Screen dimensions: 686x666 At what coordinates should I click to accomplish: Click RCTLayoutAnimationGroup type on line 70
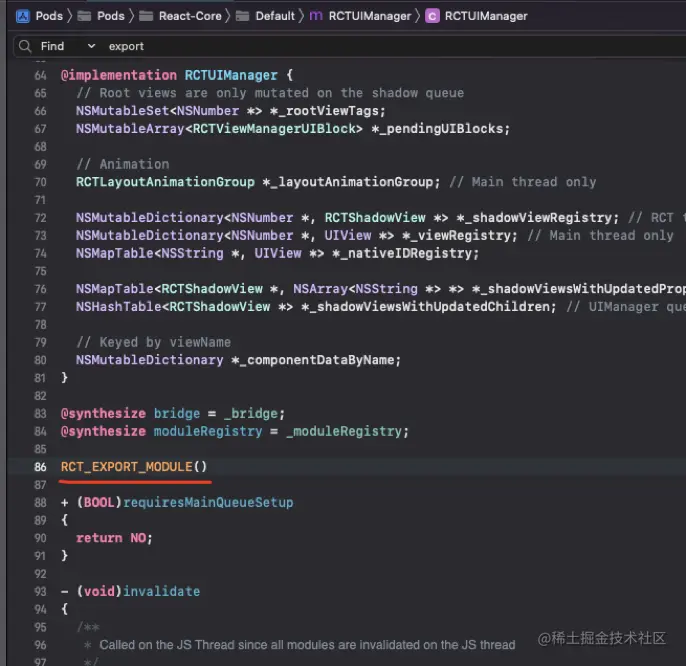(165, 182)
